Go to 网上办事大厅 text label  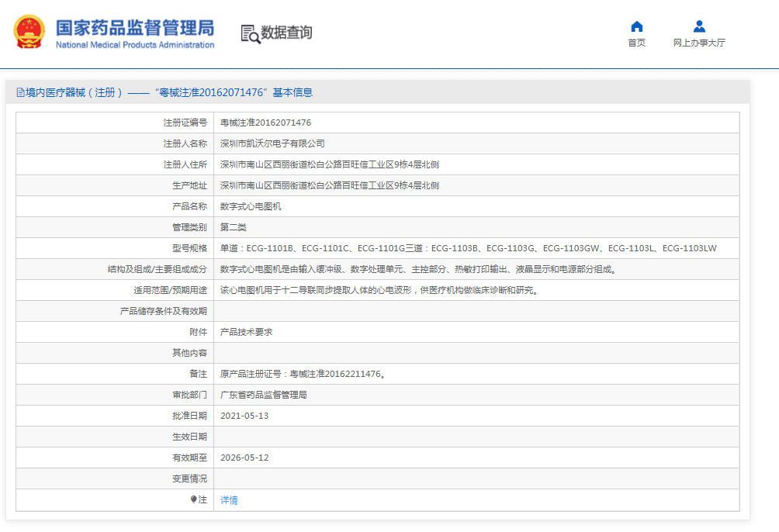pos(699,43)
